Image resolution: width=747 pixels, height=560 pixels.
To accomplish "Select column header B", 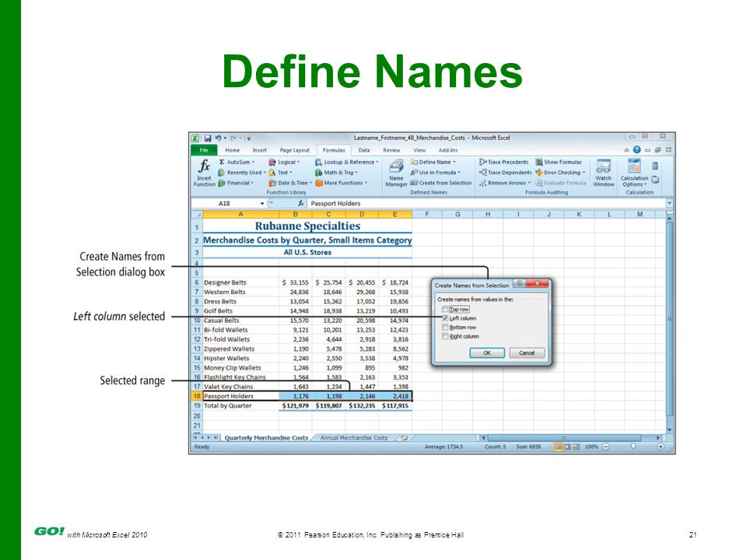I will coord(296,215).
